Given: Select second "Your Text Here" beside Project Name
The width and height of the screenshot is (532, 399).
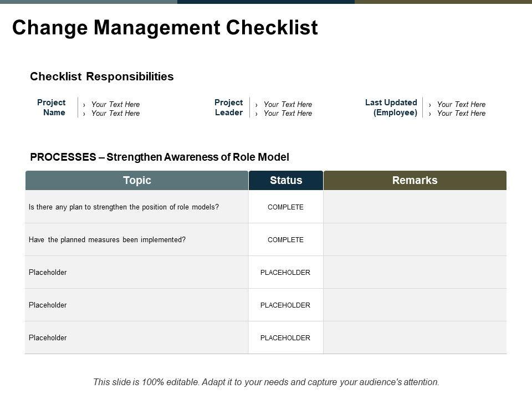Looking at the screenshot, I should pos(115,114).
